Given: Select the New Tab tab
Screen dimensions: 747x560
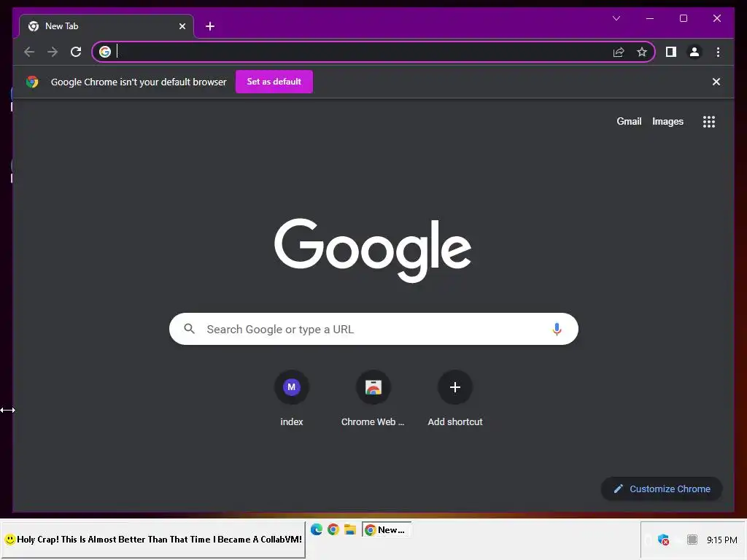Looking at the screenshot, I should click(x=107, y=26).
